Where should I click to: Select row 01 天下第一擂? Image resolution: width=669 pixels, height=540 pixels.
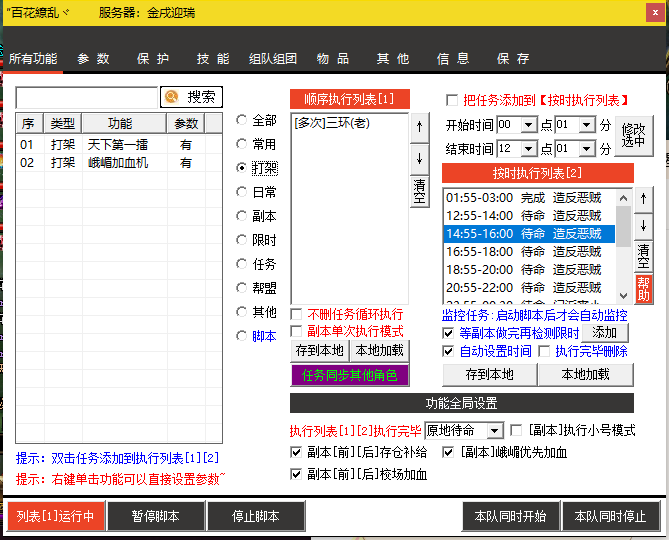[119, 145]
